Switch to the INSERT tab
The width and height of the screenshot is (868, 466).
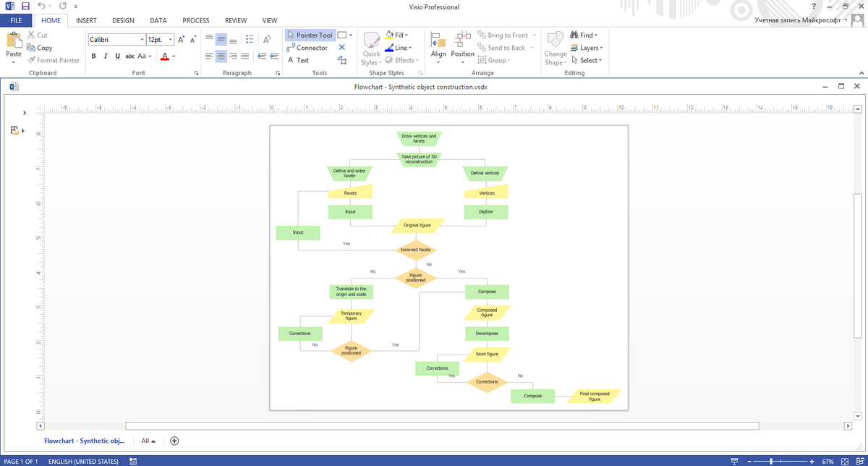[86, 21]
